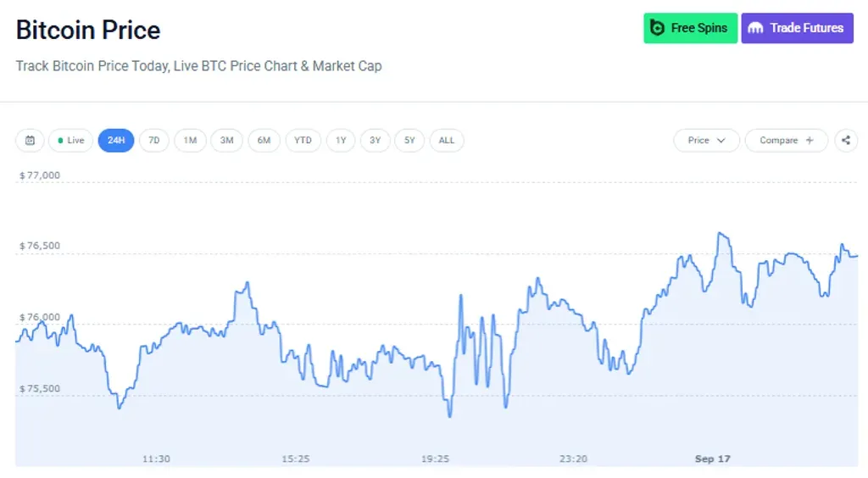
Task: Toggle the Live price mode
Action: pyautogui.click(x=71, y=141)
